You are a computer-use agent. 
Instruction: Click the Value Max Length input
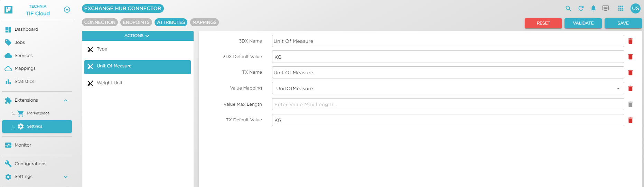tap(448, 104)
